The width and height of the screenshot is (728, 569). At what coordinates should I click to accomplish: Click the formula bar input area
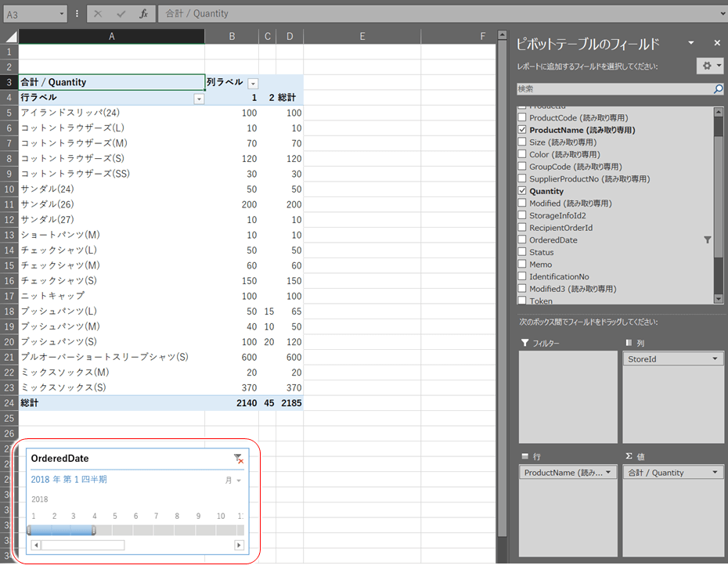[437, 14]
